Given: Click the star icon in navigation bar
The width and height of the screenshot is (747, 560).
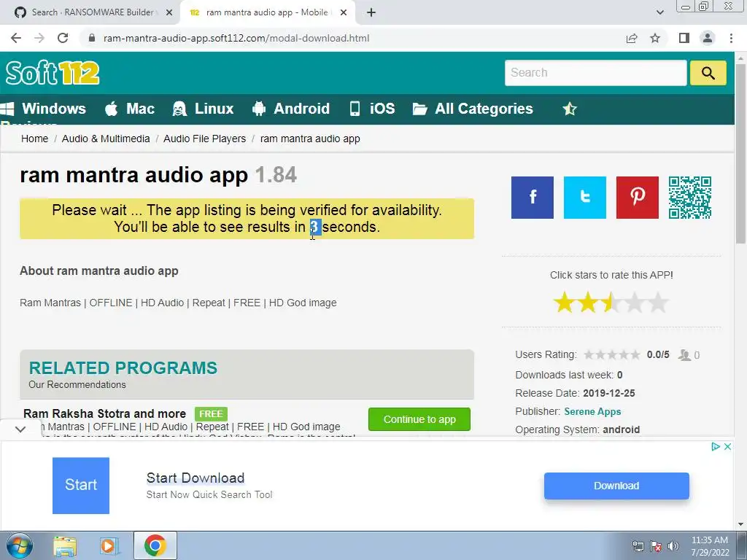Looking at the screenshot, I should tap(570, 109).
